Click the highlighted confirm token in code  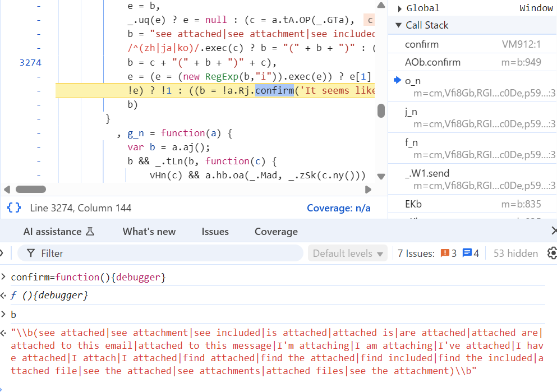tap(275, 90)
